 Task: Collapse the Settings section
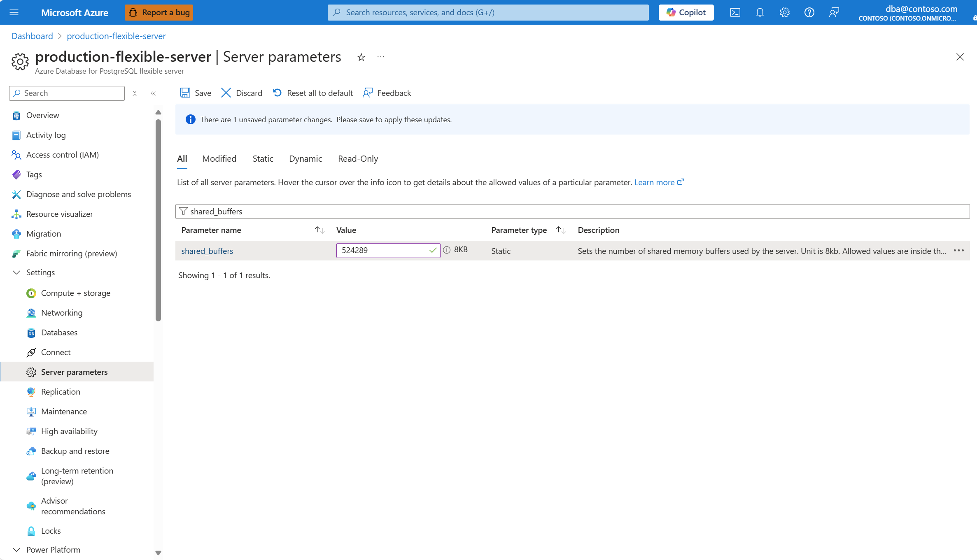coord(16,272)
